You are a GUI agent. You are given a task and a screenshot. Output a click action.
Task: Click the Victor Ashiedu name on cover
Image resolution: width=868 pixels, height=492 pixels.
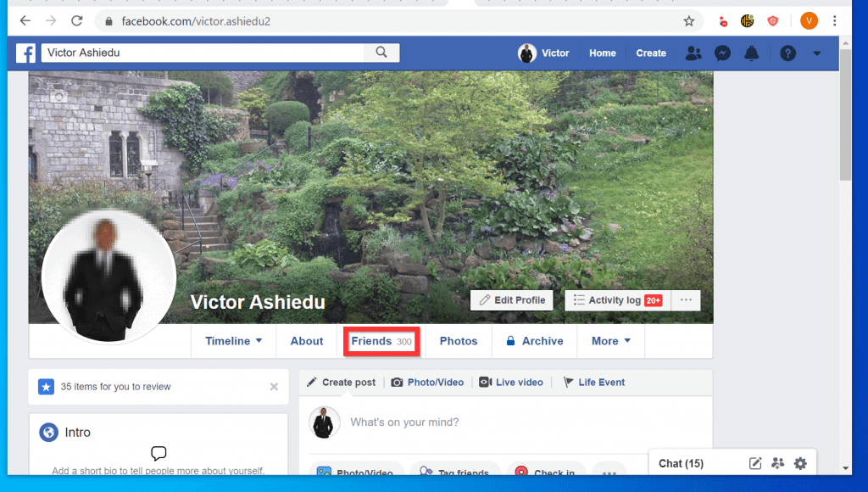258,302
